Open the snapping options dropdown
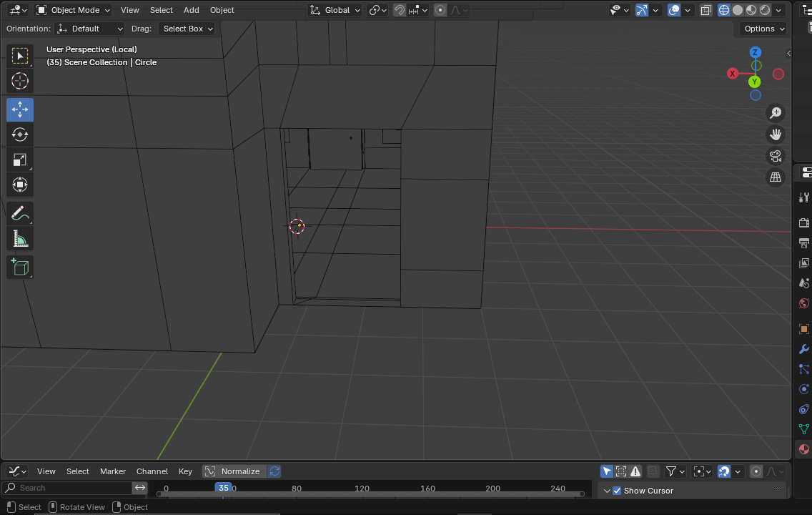 pyautogui.click(x=418, y=10)
